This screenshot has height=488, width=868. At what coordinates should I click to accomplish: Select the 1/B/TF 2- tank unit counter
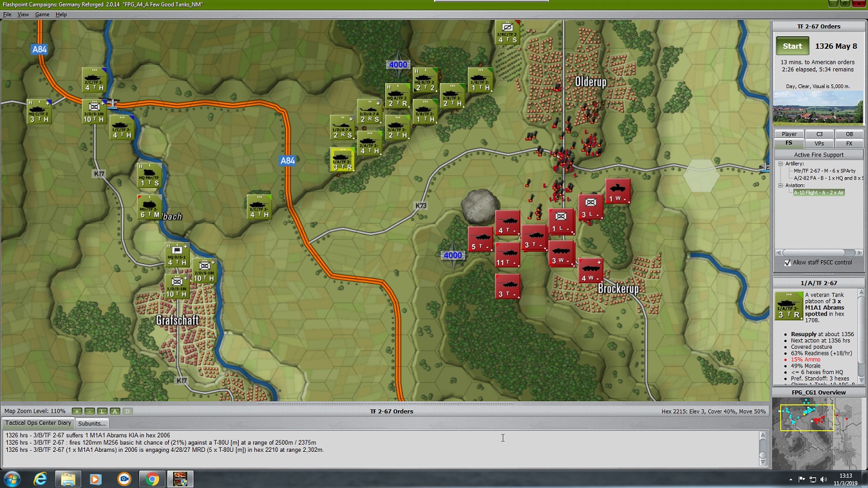point(480,80)
